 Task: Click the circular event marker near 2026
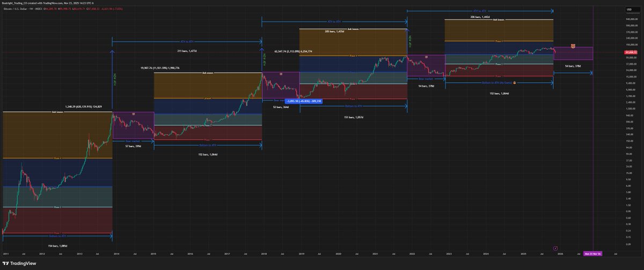click(554, 247)
